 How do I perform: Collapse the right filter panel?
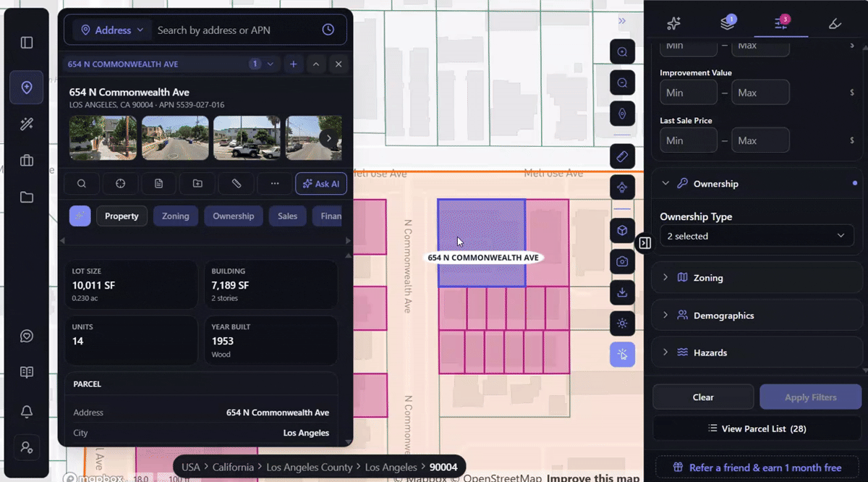pyautogui.click(x=645, y=243)
